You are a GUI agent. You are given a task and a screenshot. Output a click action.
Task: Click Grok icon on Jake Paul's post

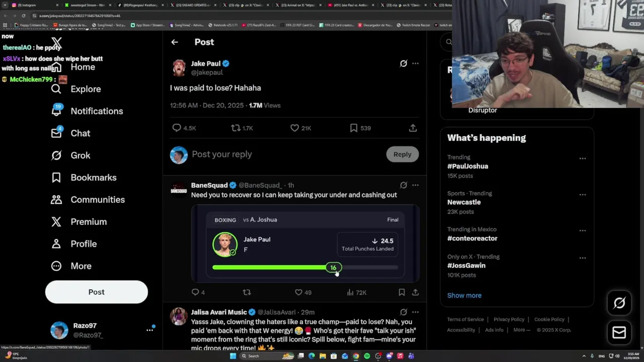[404, 63]
